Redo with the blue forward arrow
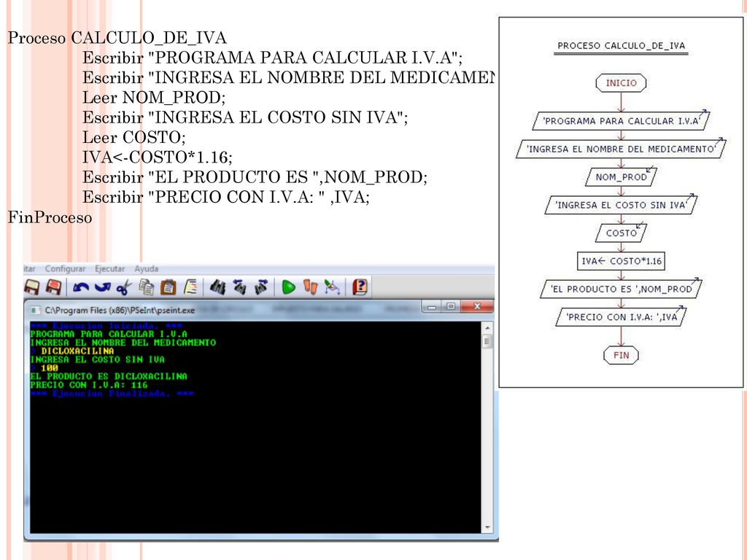This screenshot has height=560, width=747. [102, 287]
